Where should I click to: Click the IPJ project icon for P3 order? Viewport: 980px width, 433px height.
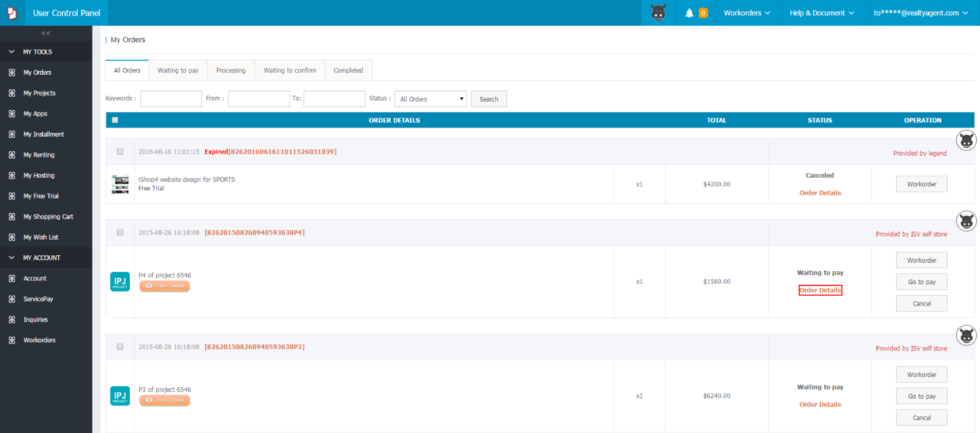coord(120,396)
